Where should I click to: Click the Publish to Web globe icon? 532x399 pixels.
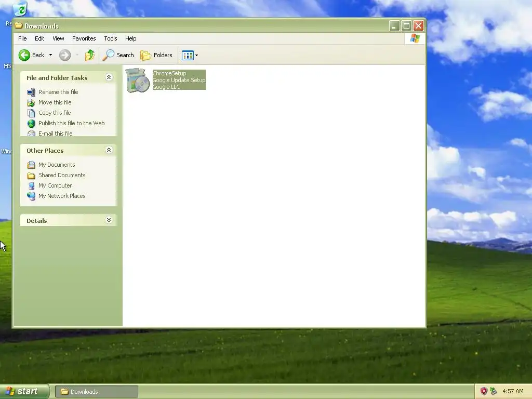tap(31, 124)
